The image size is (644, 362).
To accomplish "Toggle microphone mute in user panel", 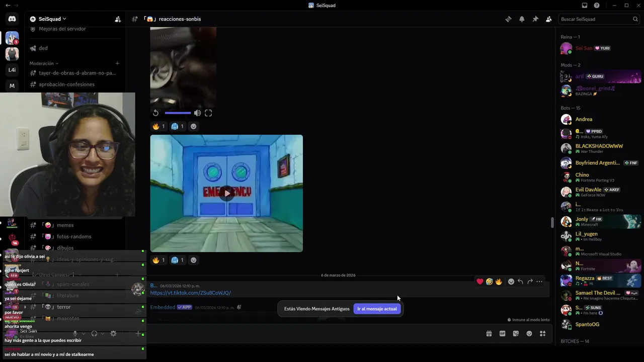I will [75, 333].
